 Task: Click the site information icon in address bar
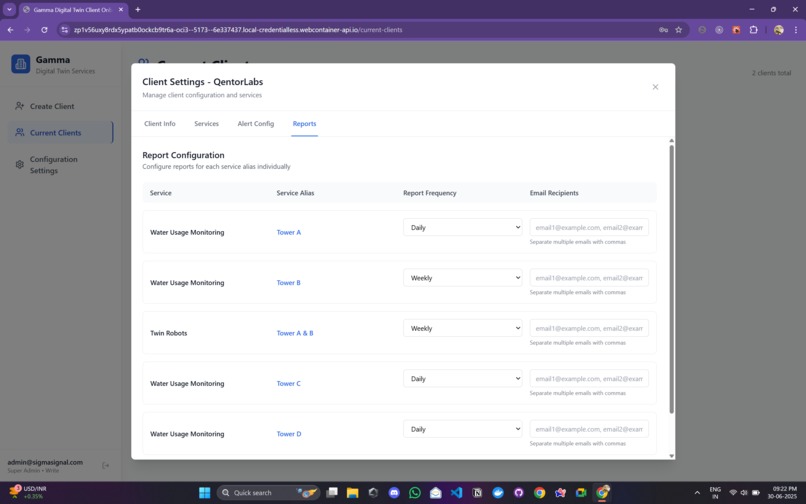point(64,30)
